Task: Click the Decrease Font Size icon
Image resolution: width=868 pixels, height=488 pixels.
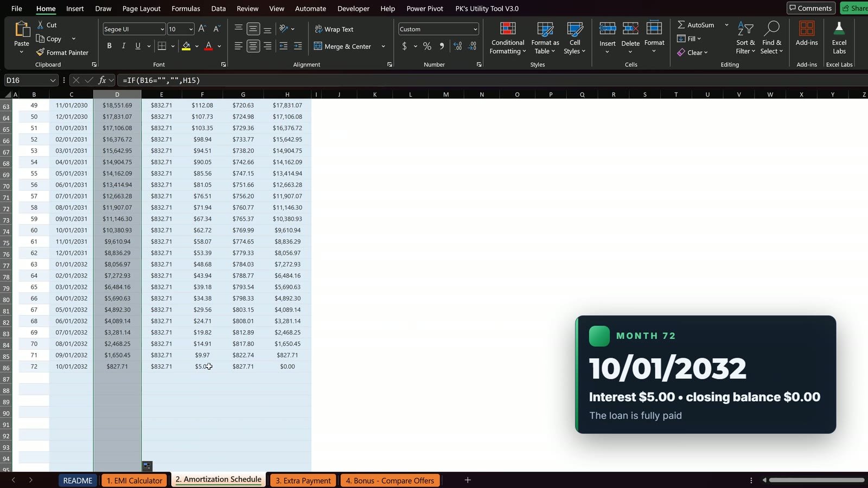Action: (x=216, y=29)
